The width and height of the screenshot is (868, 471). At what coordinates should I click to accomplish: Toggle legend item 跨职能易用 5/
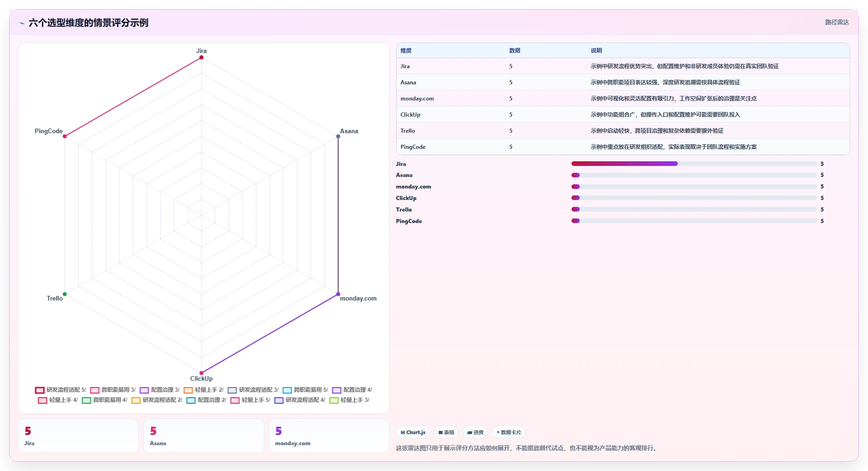306,390
